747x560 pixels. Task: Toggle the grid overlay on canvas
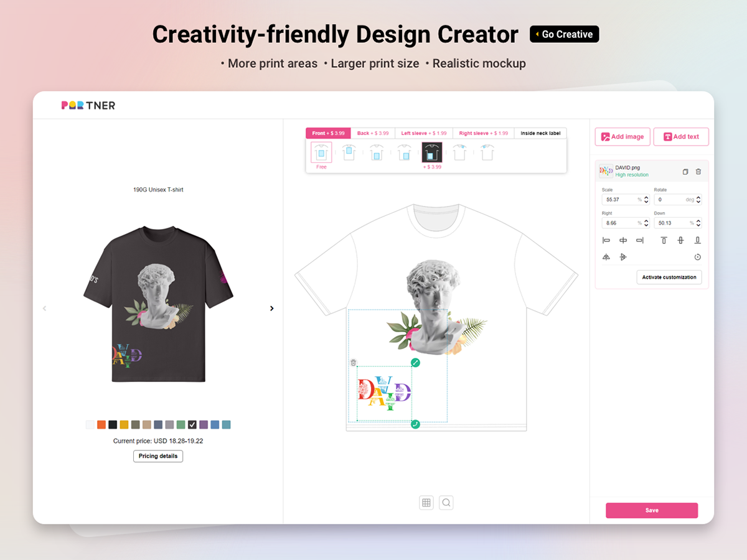tap(426, 503)
